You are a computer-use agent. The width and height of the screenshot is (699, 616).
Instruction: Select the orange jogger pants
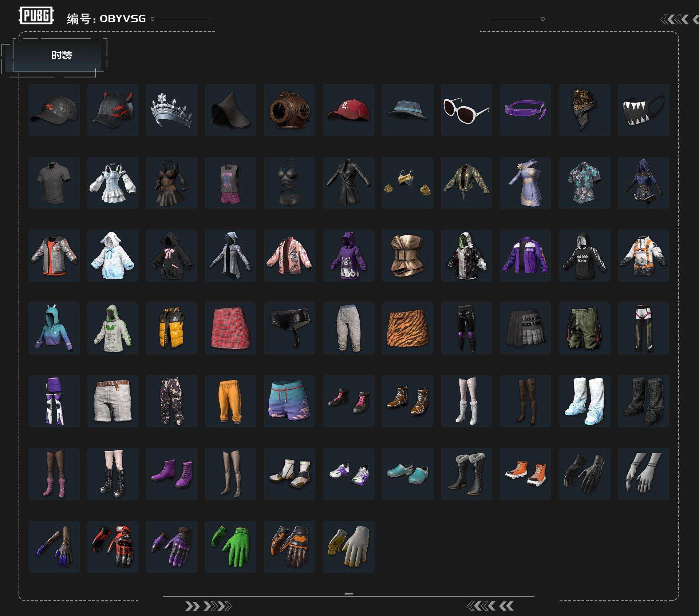230,401
